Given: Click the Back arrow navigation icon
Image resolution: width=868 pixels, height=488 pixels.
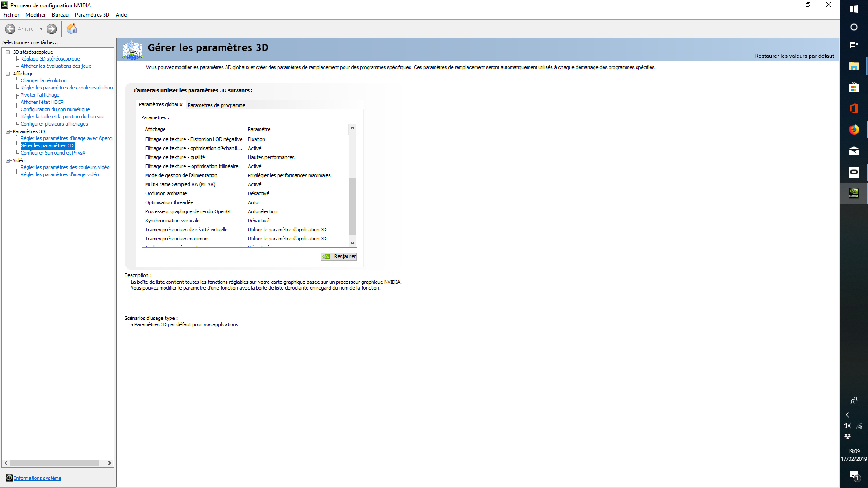Looking at the screenshot, I should click(10, 29).
